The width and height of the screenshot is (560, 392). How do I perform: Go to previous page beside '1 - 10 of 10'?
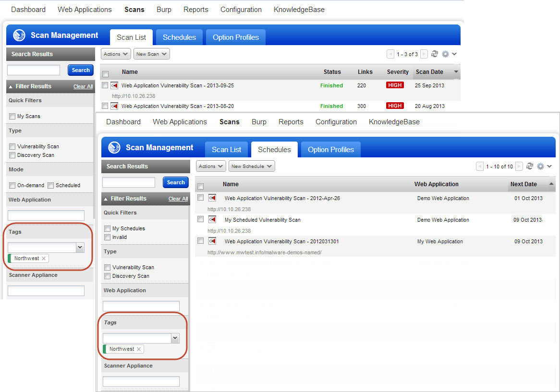click(480, 166)
